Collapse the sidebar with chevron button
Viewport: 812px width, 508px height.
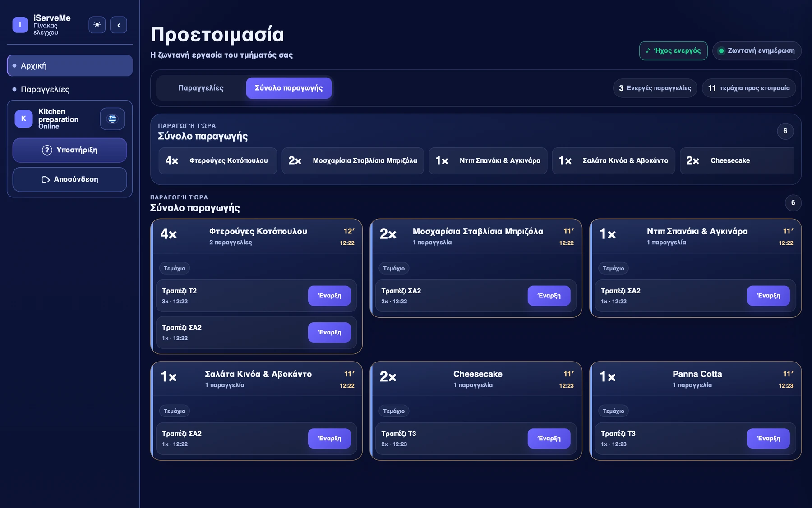click(x=119, y=25)
